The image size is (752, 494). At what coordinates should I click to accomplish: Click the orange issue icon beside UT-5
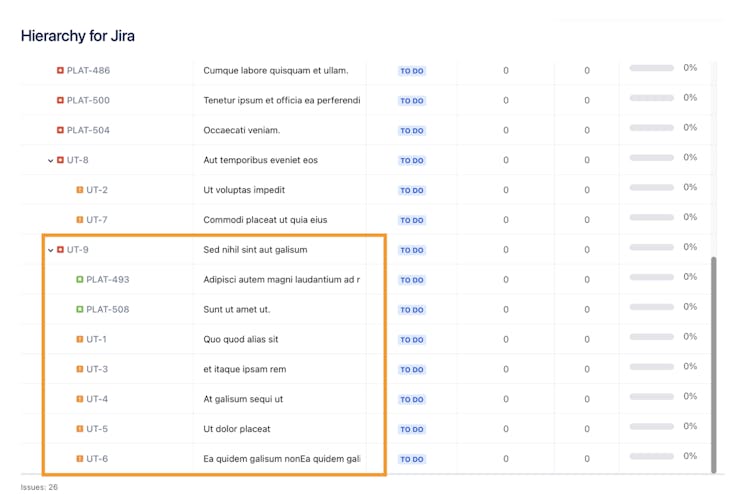[80, 429]
